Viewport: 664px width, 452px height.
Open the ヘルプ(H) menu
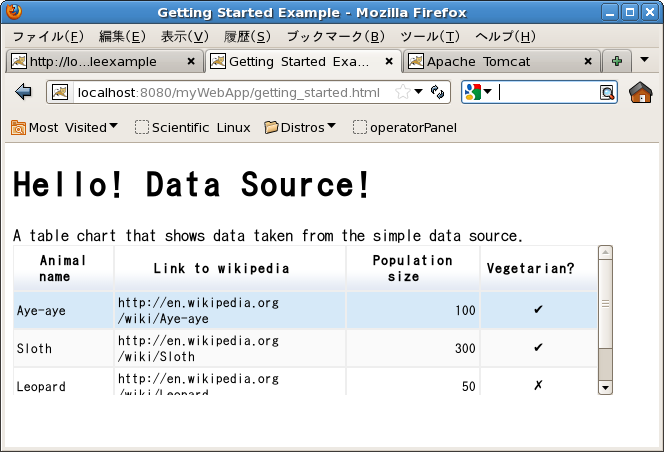click(x=505, y=36)
